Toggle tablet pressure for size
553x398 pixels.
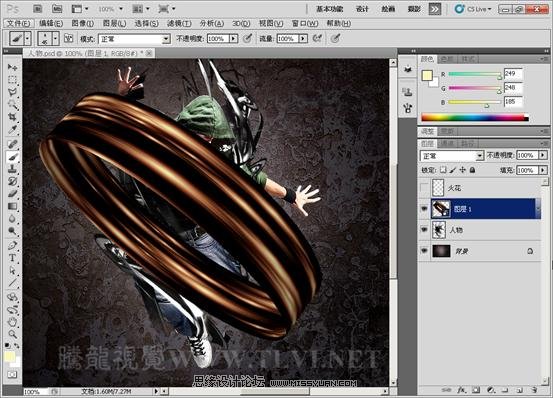coord(335,38)
